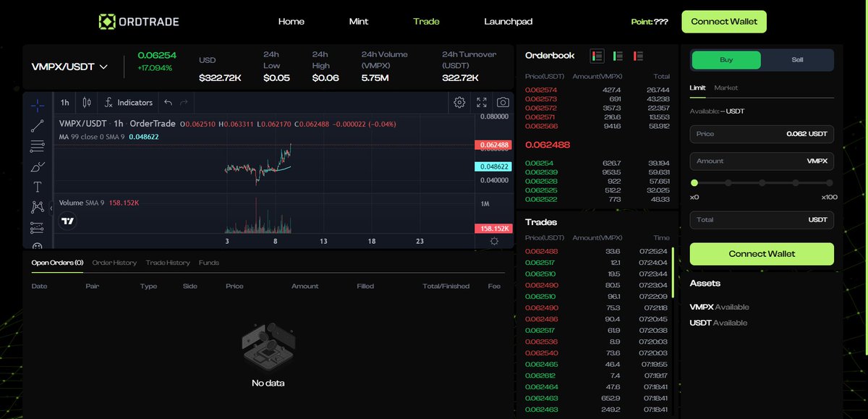This screenshot has width=868, height=419.
Task: Open the Funds tab
Action: pos(209,263)
